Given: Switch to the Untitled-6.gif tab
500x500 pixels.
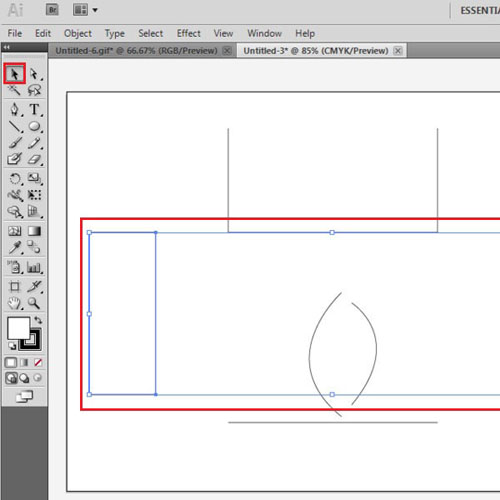Looking at the screenshot, I should (136, 51).
